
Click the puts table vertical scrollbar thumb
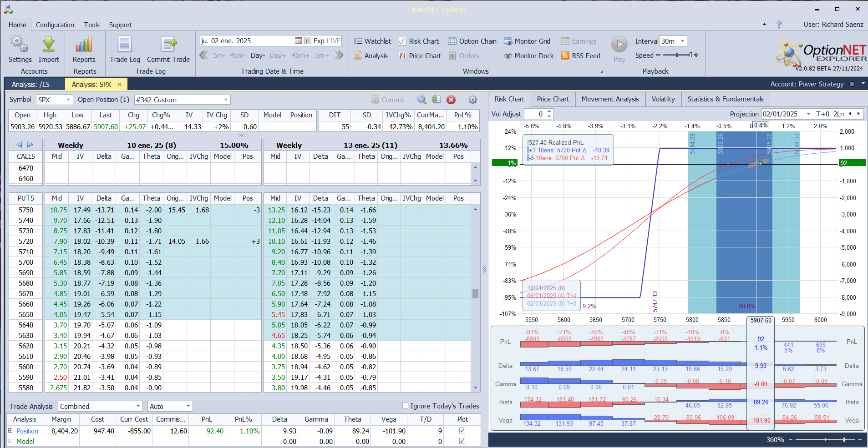pyautogui.click(x=475, y=293)
